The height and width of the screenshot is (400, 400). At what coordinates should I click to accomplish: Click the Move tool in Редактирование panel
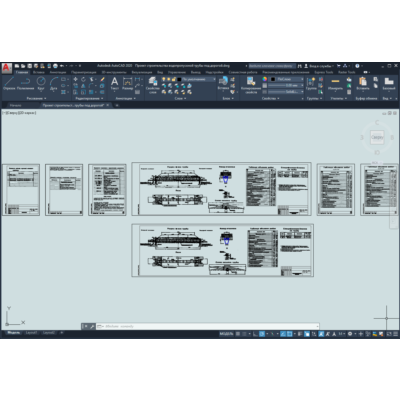(x=76, y=79)
